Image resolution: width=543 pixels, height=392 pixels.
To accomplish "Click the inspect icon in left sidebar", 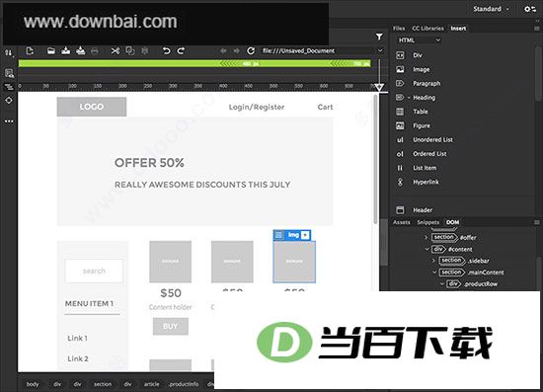I will (9, 73).
